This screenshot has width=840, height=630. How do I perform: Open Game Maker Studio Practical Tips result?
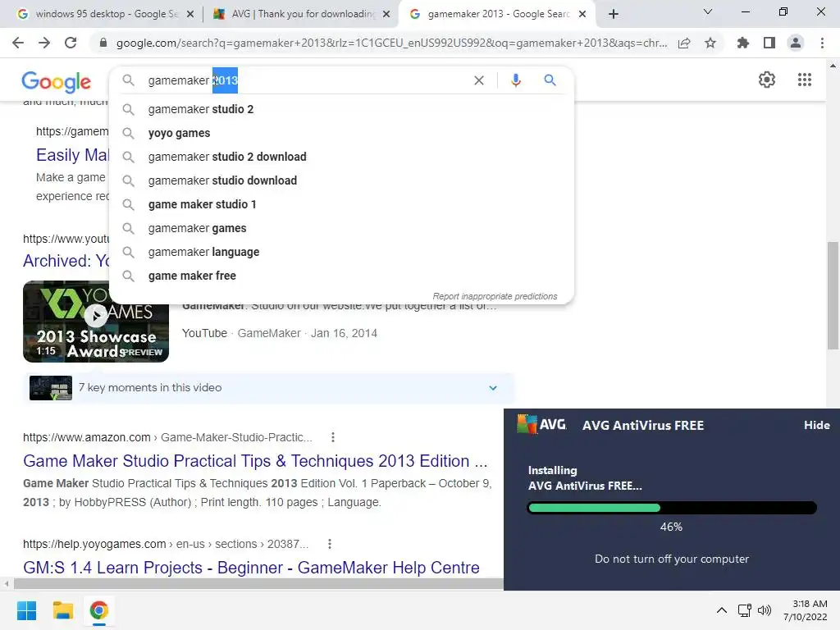(255, 461)
